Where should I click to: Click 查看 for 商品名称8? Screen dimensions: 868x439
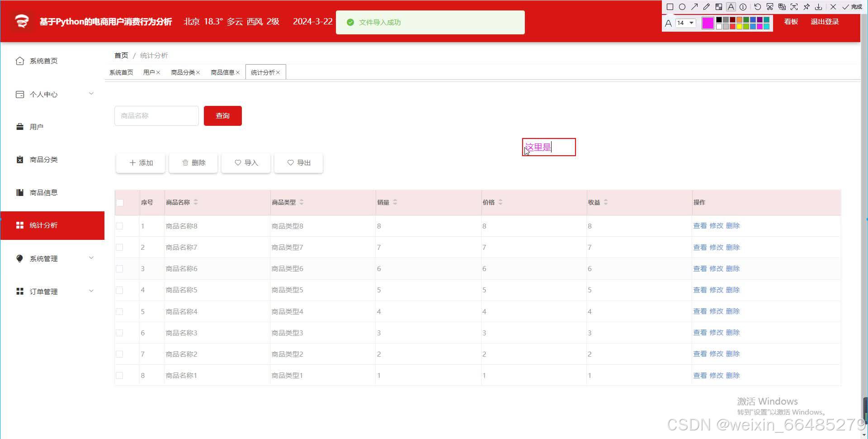pos(700,226)
